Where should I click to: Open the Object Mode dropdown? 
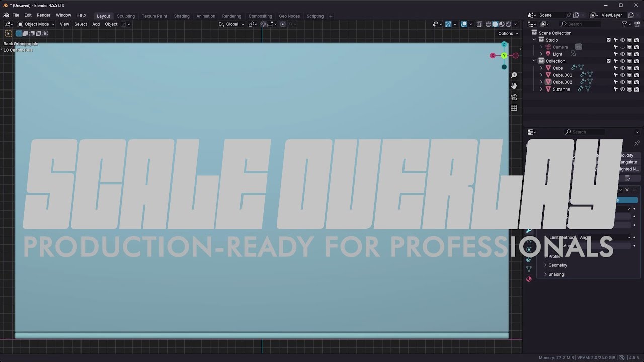pos(36,24)
